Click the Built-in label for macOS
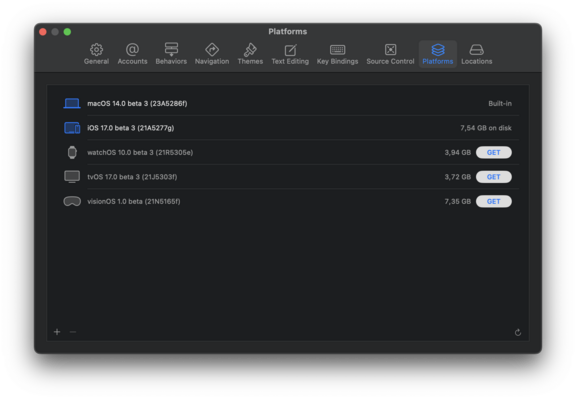Screen dimensions: 576x399 [x=500, y=104]
